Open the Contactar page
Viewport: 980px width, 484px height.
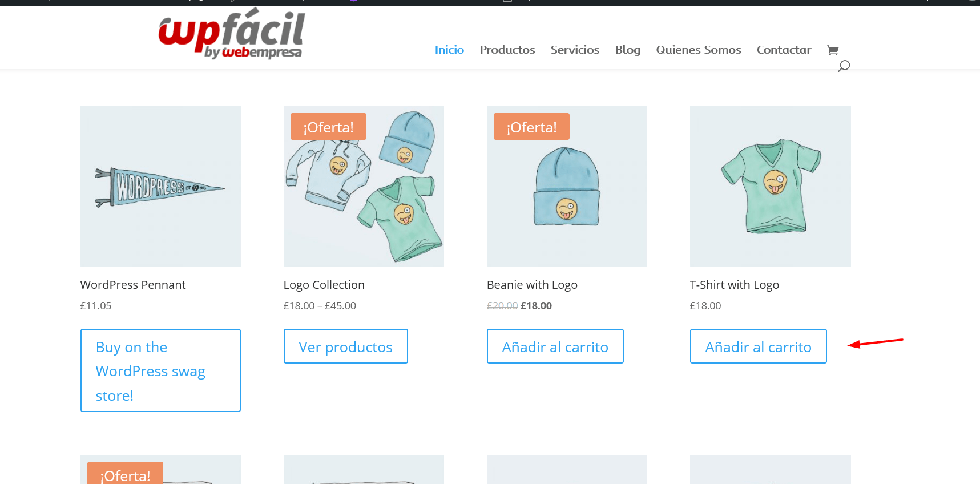784,50
